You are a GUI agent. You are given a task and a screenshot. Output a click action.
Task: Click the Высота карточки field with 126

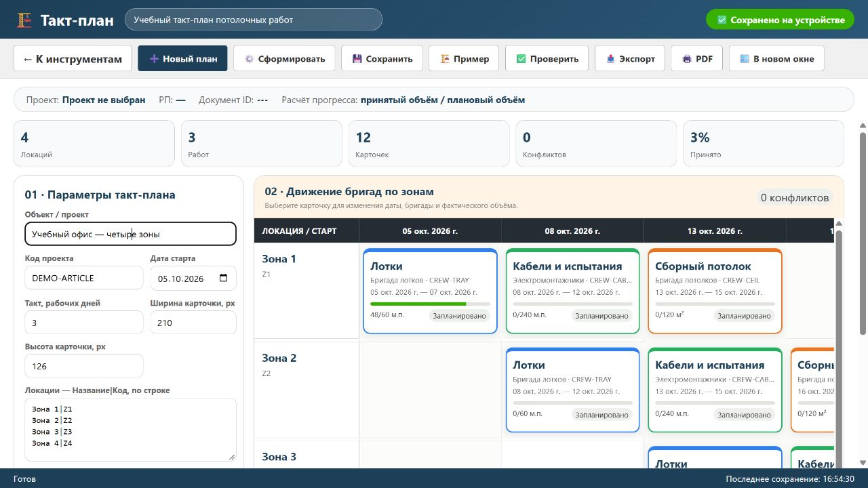(84, 366)
